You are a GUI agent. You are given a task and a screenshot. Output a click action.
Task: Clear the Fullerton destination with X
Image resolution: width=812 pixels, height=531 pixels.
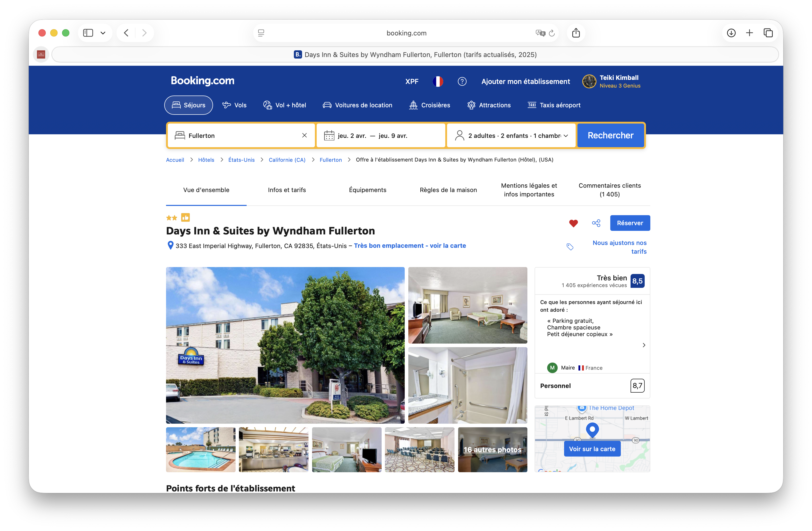(304, 136)
